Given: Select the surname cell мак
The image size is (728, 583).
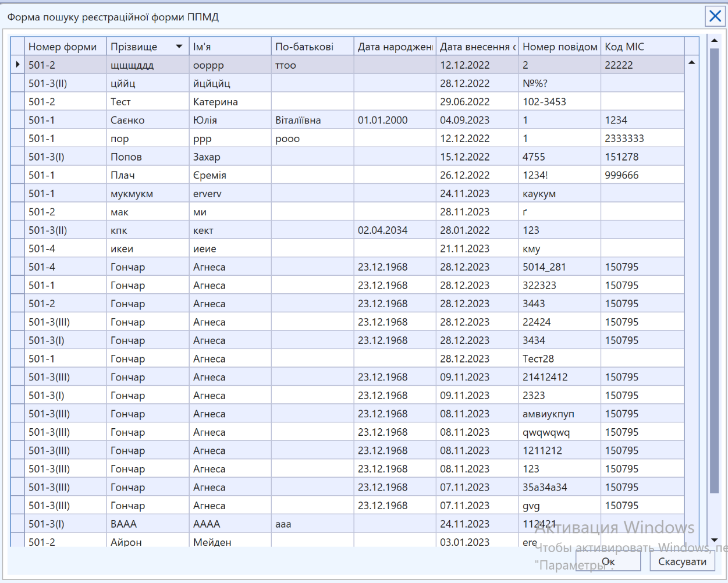Looking at the screenshot, I should [148, 212].
